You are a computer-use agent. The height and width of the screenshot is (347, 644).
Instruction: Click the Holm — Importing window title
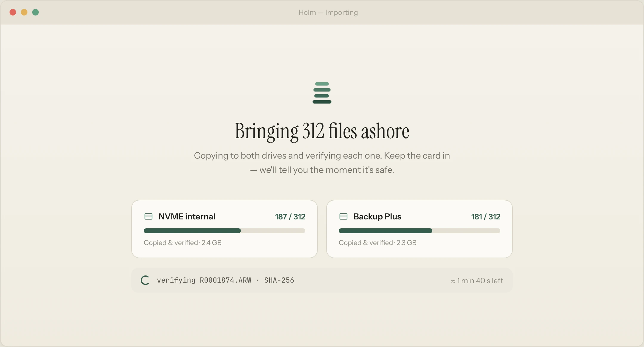pyautogui.click(x=328, y=13)
